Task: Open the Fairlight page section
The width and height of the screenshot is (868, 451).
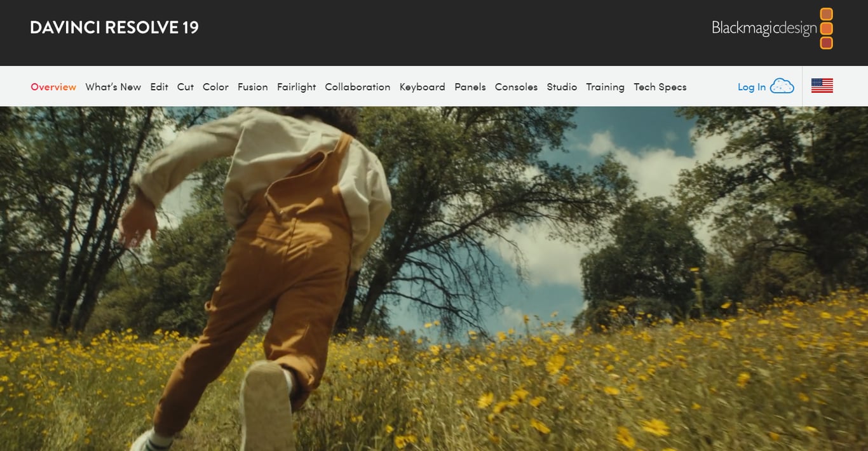Action: click(x=296, y=87)
